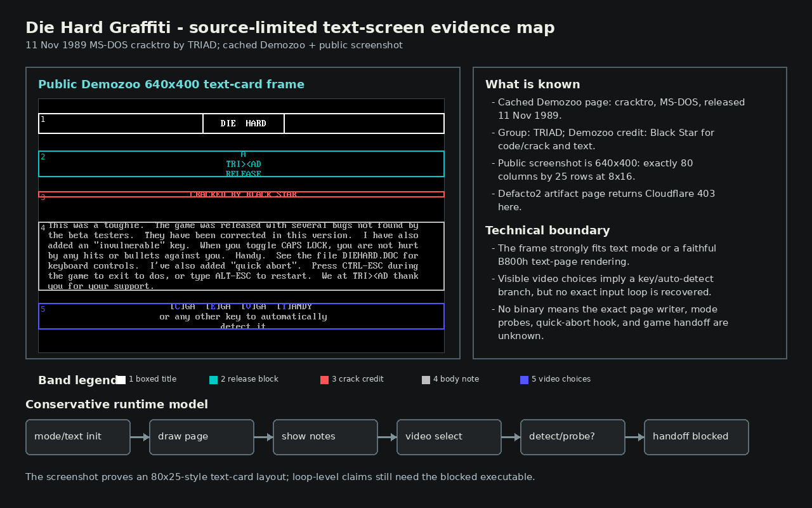Click the 'Visible video choices imply' bullet
The width and height of the screenshot is (812, 508).
pos(603,285)
